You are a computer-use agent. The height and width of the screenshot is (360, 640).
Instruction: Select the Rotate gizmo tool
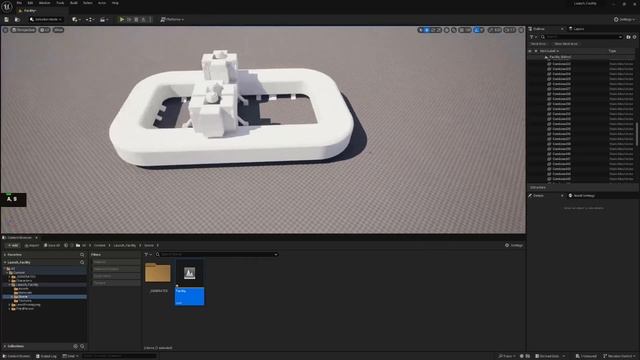pyautogui.click(x=433, y=30)
